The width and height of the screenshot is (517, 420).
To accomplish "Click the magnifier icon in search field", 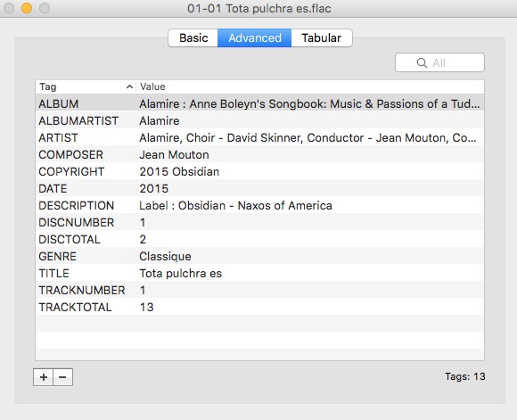I will [x=422, y=62].
